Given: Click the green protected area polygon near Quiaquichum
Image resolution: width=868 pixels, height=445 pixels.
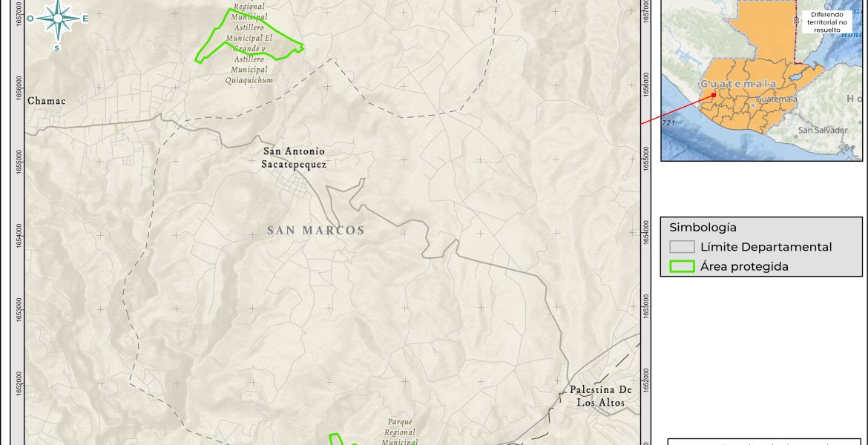Looking at the screenshot, I should [249, 35].
